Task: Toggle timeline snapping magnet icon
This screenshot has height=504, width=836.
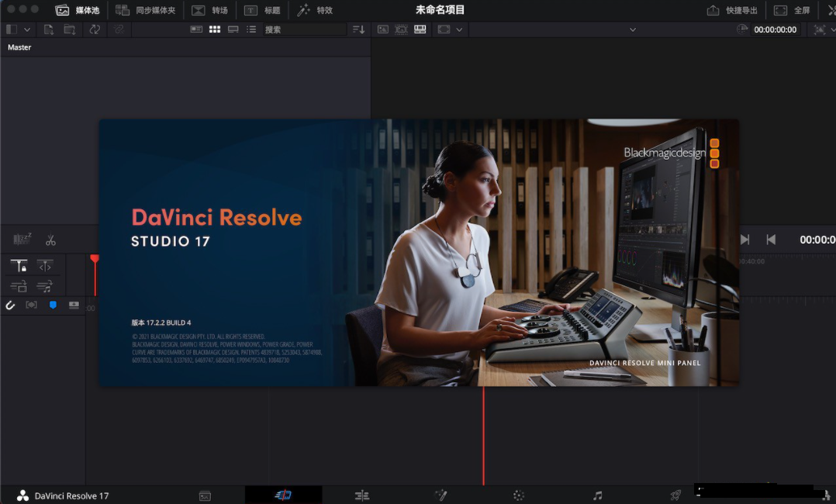Action: pyautogui.click(x=10, y=305)
